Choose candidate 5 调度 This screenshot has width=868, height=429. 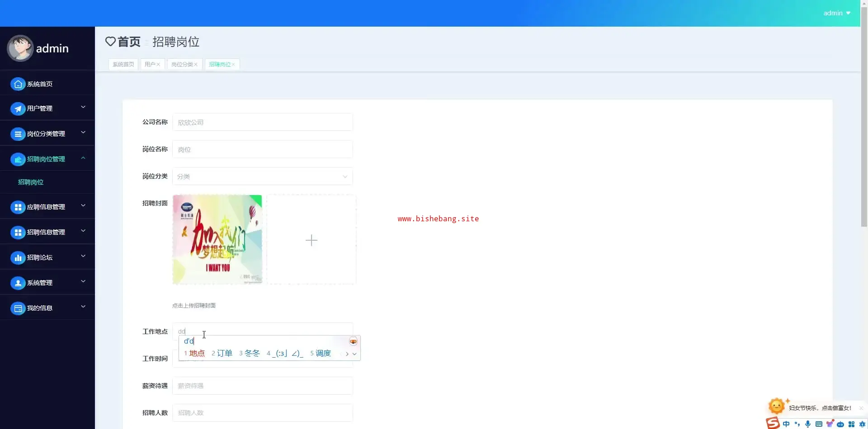321,353
